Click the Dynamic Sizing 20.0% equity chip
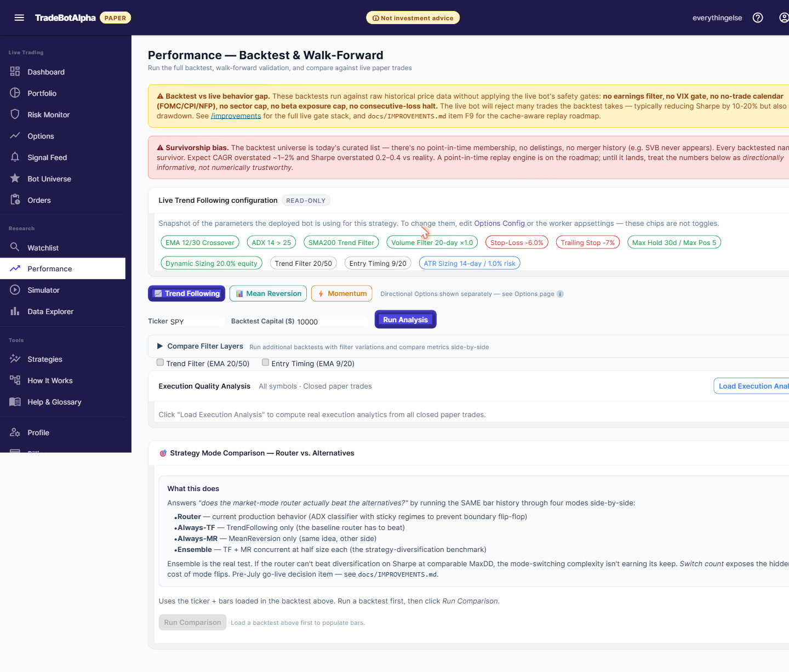Image resolution: width=789 pixels, height=672 pixels. point(211,263)
